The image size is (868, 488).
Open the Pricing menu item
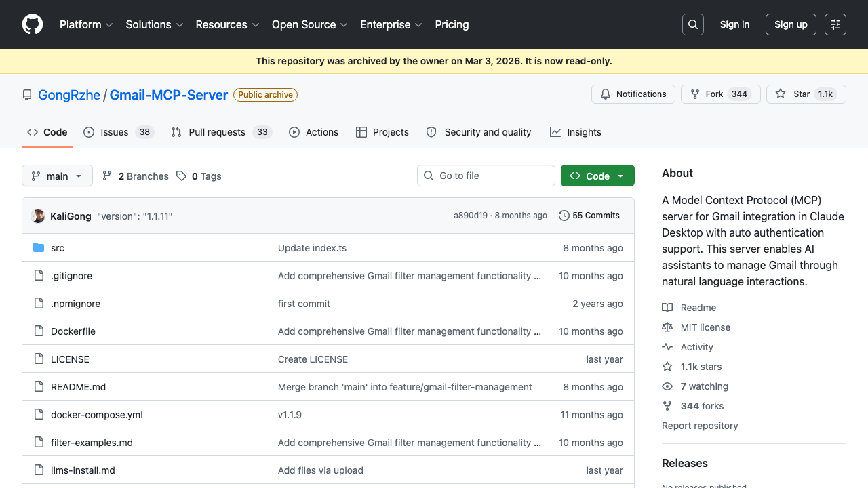(x=452, y=25)
